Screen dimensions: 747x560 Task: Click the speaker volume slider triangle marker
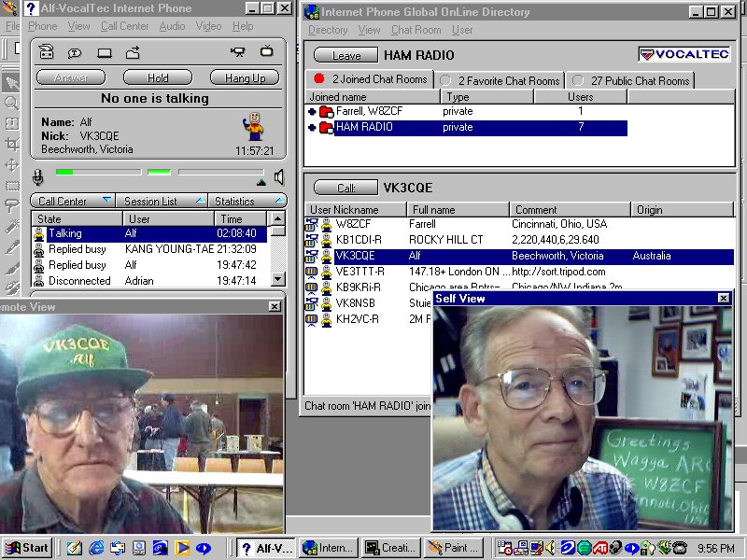[261, 182]
